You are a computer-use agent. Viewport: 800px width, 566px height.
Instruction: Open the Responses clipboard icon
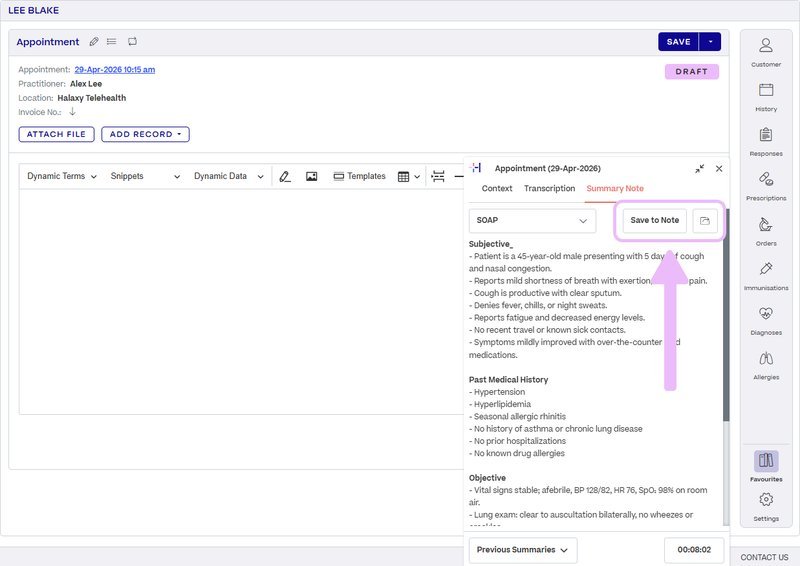[766, 141]
